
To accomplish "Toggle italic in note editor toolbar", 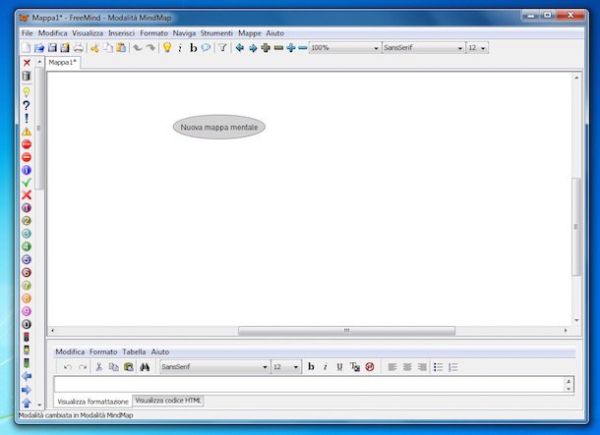I will point(325,367).
